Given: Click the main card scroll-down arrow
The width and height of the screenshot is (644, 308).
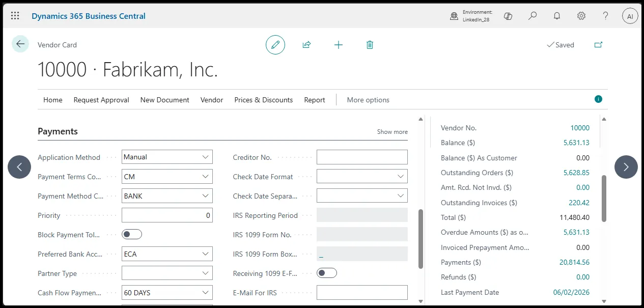Looking at the screenshot, I should point(421,301).
